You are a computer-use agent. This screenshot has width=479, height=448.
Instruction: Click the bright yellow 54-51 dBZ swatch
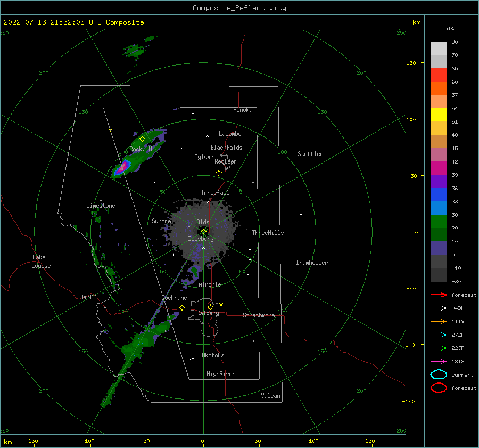click(439, 115)
